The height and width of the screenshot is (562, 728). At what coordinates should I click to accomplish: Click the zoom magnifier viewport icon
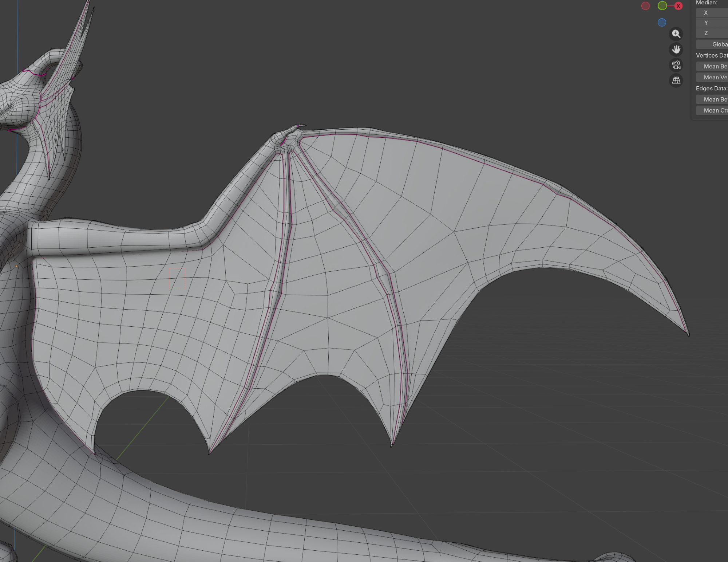[x=676, y=34]
